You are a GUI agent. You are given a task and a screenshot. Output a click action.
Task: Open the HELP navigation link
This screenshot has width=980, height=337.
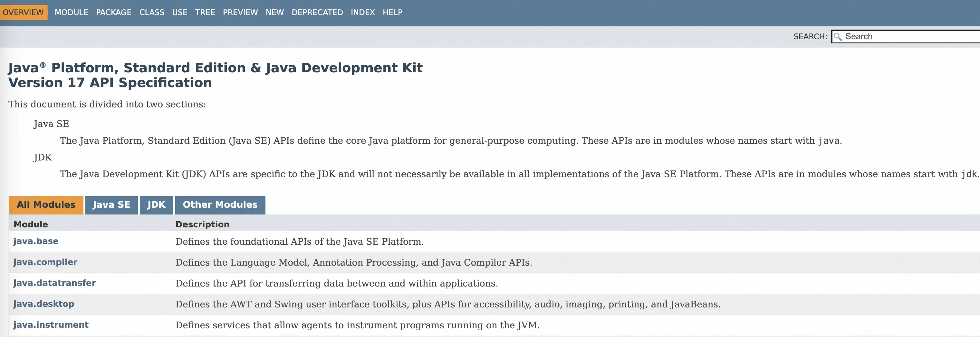(392, 13)
